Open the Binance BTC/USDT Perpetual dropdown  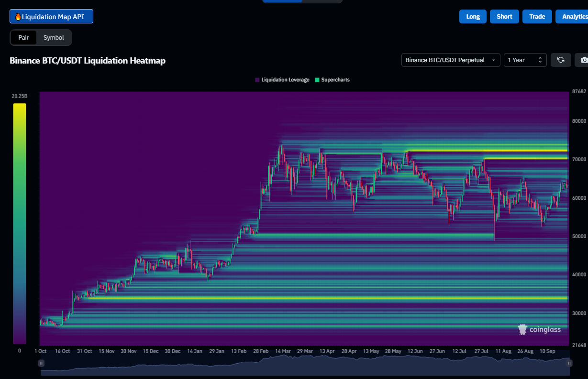[450, 60]
